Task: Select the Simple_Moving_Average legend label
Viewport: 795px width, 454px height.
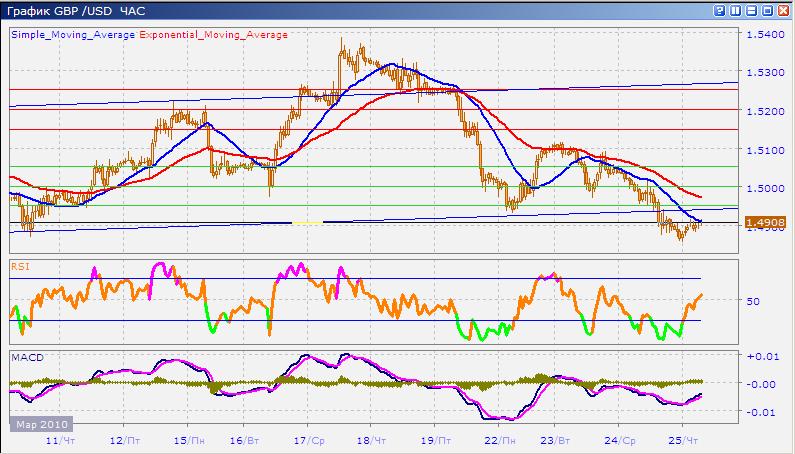Action: [73, 34]
